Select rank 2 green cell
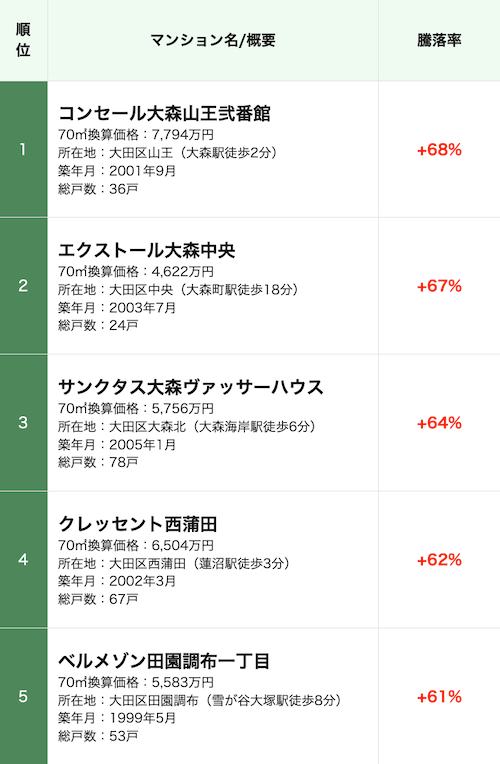 click(x=23, y=286)
